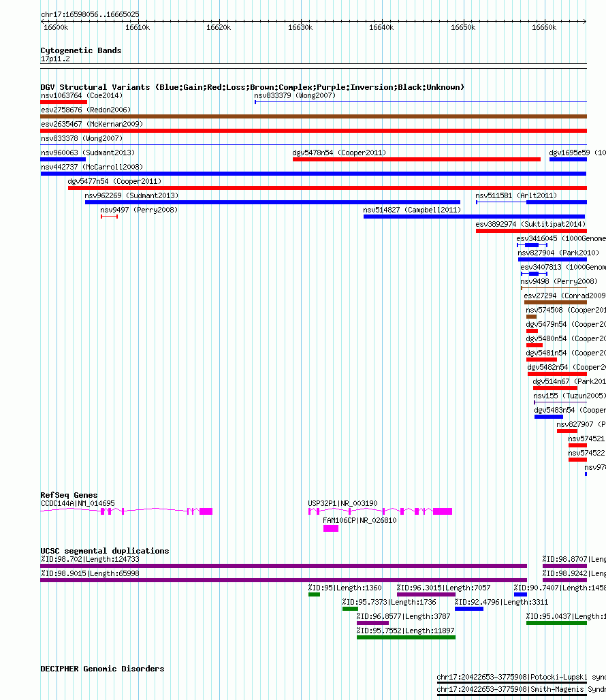Select the USP32P1|NR_003190 gene label
This screenshot has width=606, height=700.
342,503
